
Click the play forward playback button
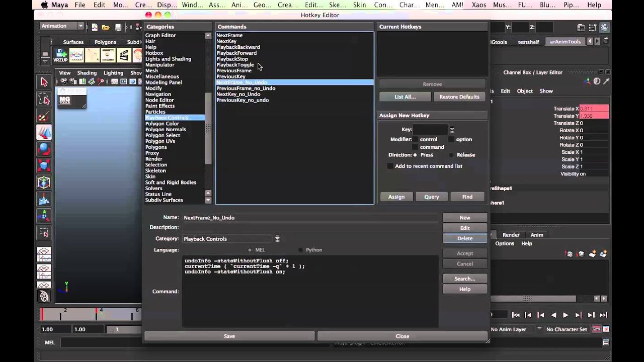566,315
